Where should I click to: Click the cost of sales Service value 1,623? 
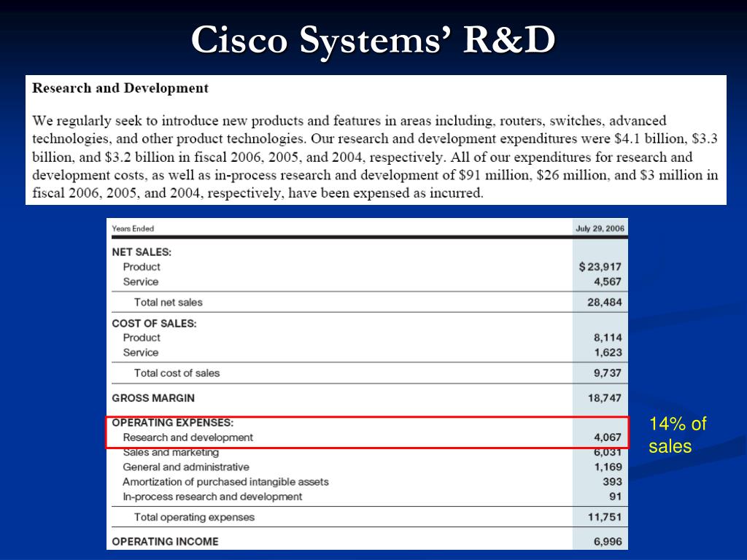point(608,352)
